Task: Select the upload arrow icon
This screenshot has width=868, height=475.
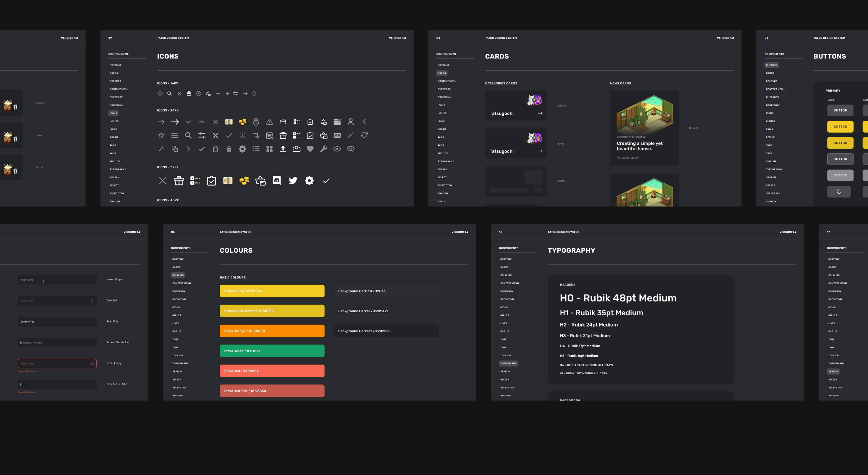Action: [x=283, y=149]
